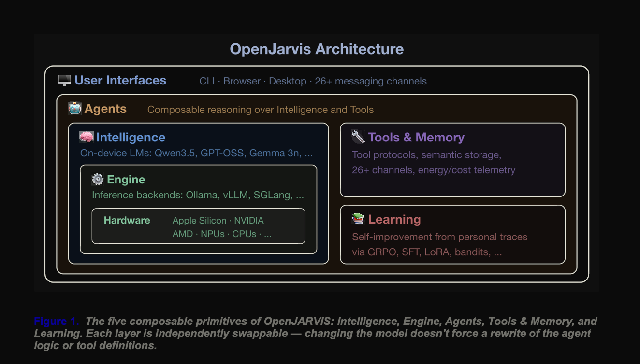Select the Hardware label

coord(127,220)
